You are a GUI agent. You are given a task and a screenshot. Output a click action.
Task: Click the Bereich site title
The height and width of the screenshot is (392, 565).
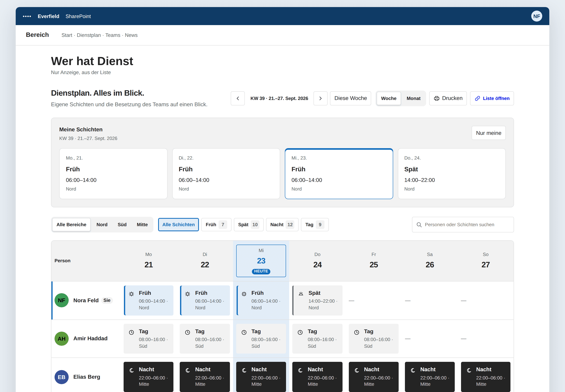[x=37, y=35]
